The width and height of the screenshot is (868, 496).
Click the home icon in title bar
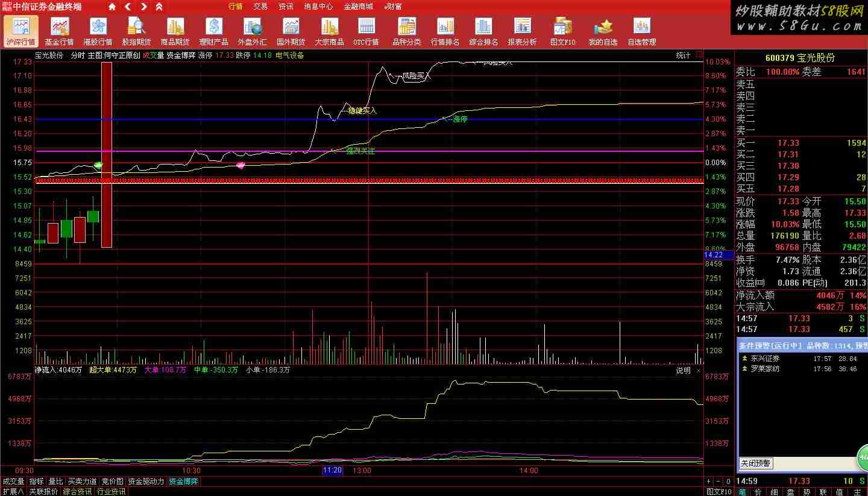(x=112, y=7)
